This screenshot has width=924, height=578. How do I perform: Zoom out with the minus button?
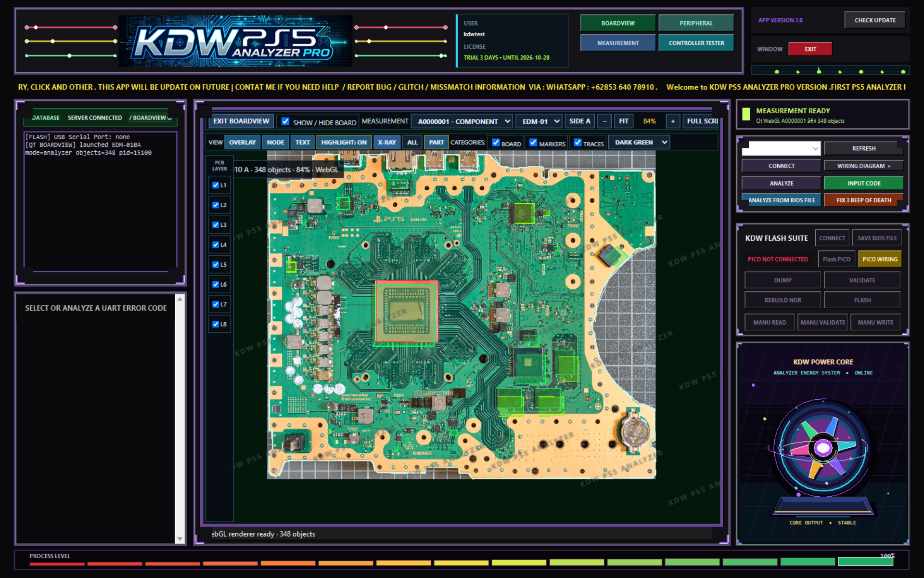click(x=604, y=121)
